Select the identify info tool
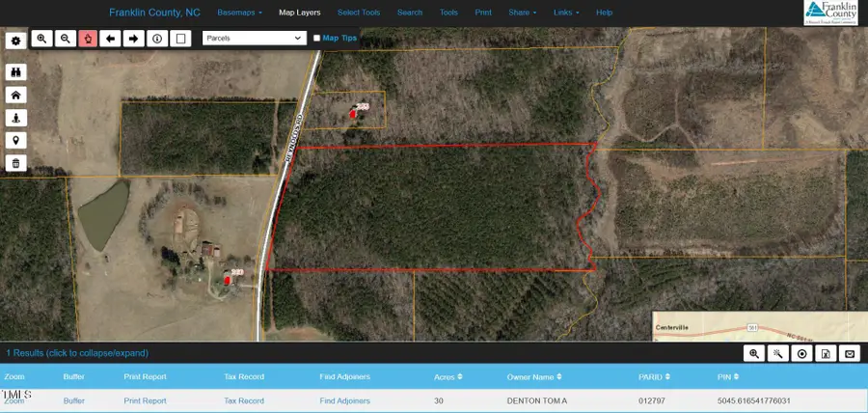The height and width of the screenshot is (413, 868). pyautogui.click(x=157, y=39)
